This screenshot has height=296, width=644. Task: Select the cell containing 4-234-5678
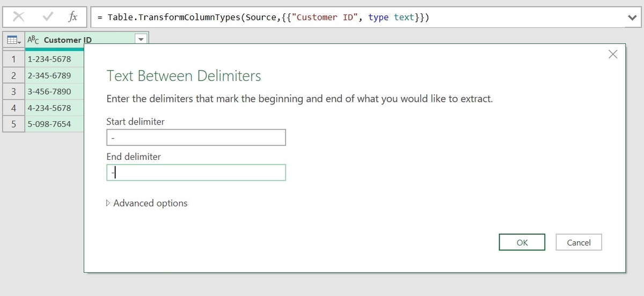pos(54,108)
